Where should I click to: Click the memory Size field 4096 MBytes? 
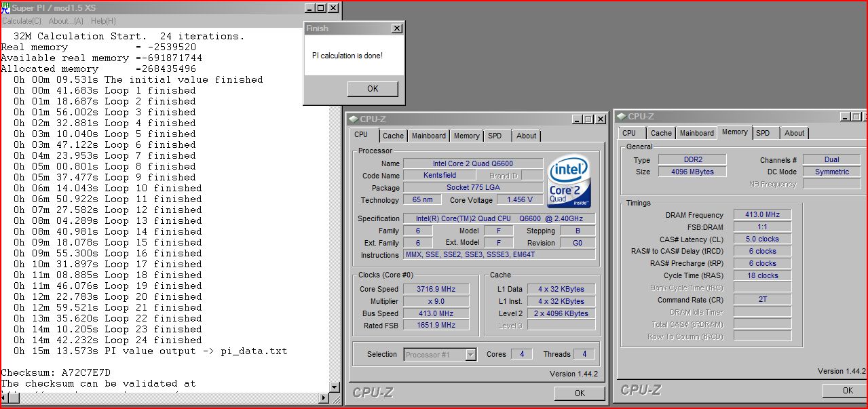(692, 172)
